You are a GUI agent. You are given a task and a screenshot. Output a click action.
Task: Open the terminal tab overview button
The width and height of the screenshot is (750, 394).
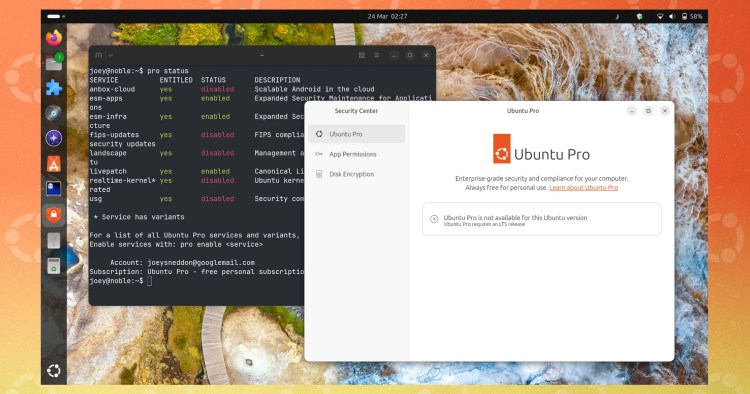(362, 55)
